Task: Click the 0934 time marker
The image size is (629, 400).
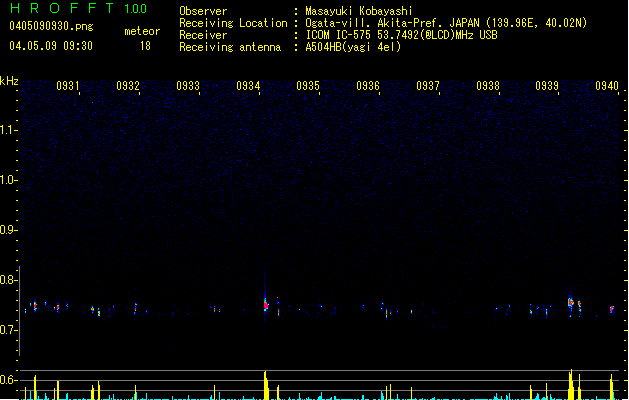Action: (248, 85)
